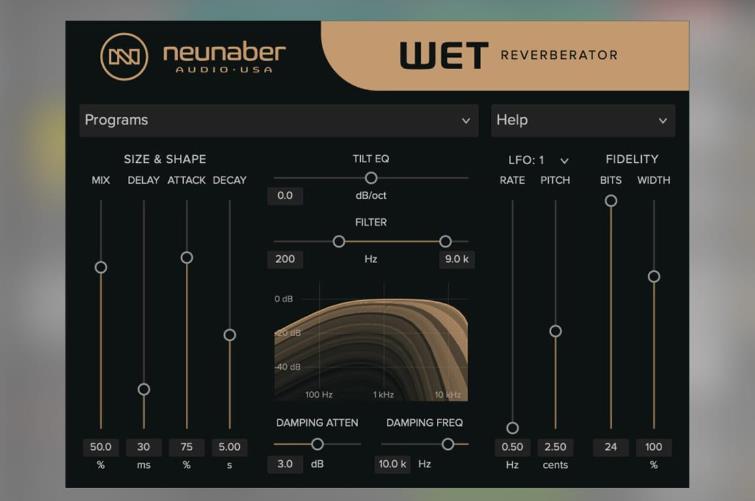
Task: Click the FIDELITY section label
Action: tap(632, 159)
